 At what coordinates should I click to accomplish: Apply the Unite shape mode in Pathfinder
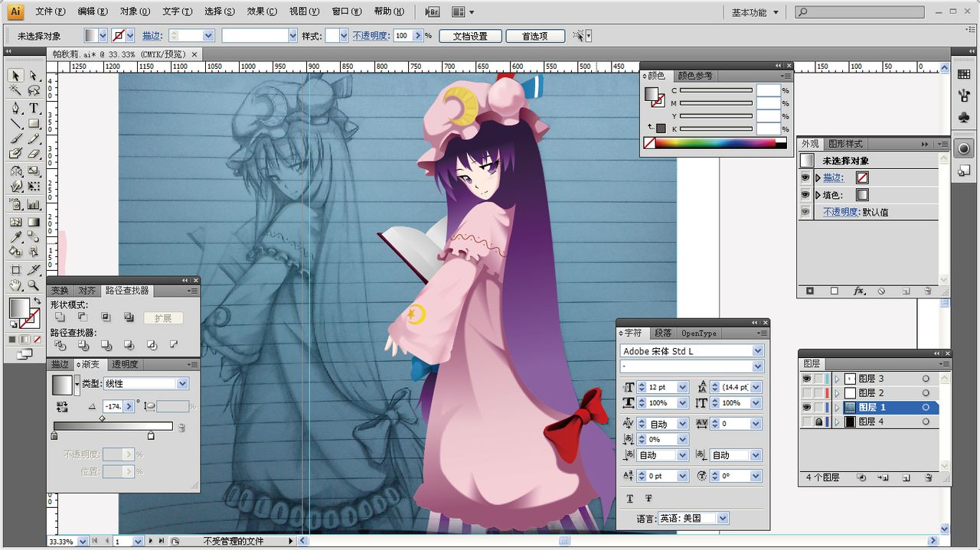point(60,317)
